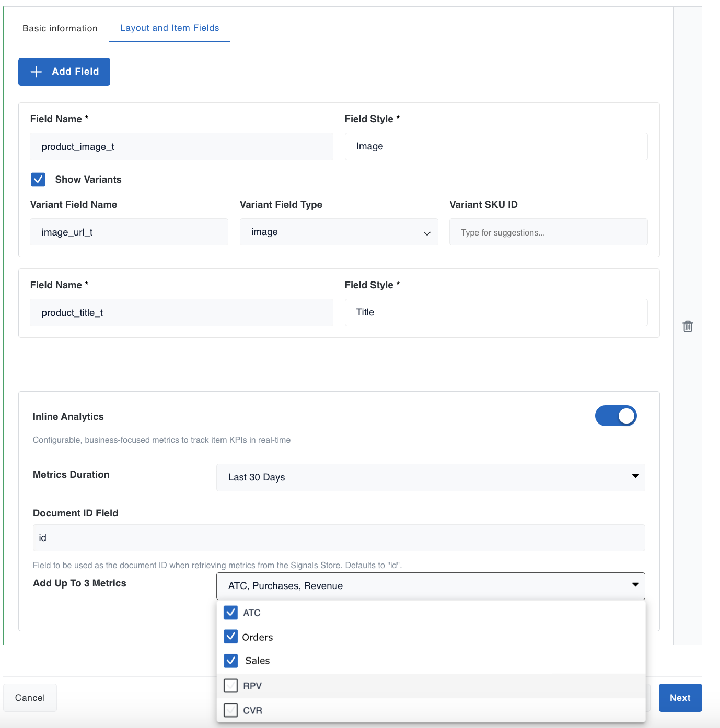Screen dimensions: 720x728
Task: Toggle the Inline Analytics switch off
Action: point(616,416)
